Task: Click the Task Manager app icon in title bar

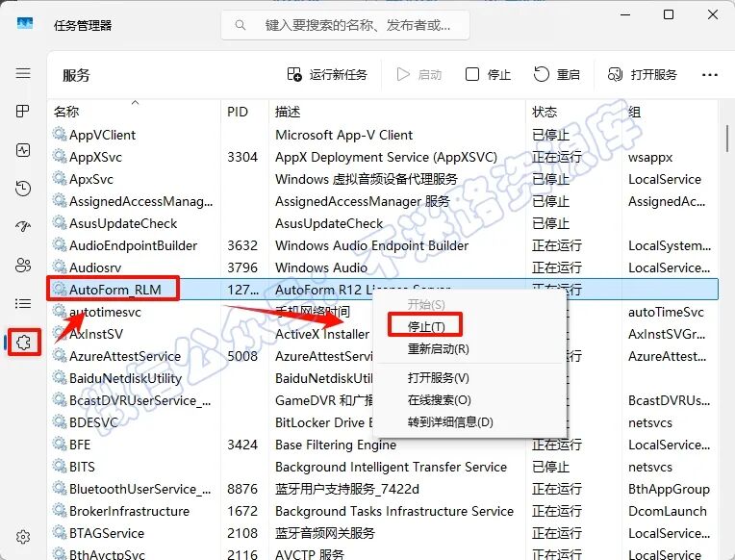Action: coord(25,23)
